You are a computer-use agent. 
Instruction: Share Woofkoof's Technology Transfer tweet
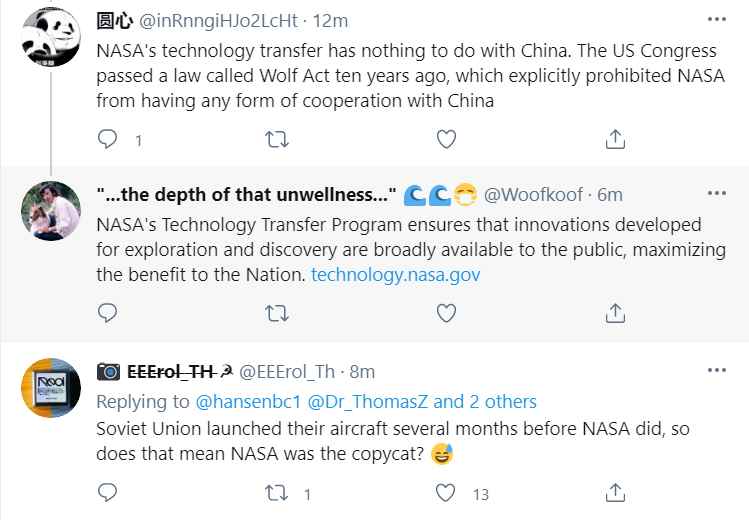coord(617,315)
